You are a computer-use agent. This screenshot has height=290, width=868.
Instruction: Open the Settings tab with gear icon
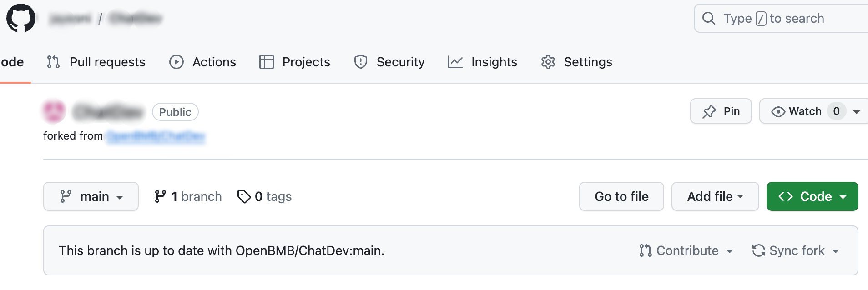(x=576, y=62)
